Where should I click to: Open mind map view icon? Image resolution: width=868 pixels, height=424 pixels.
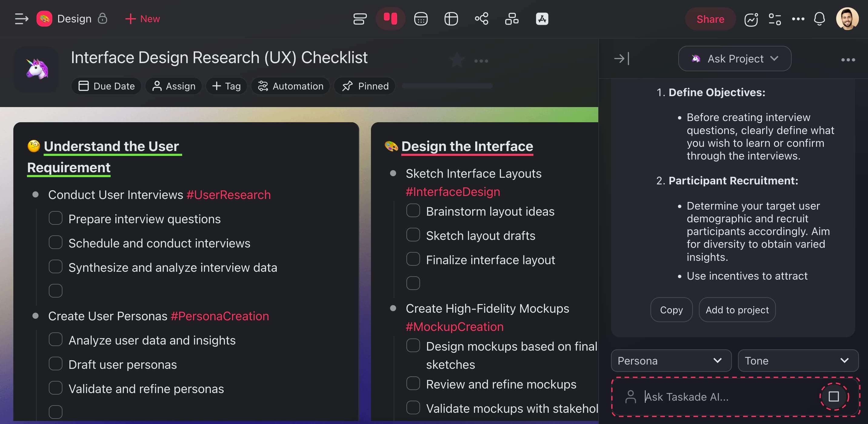point(481,19)
